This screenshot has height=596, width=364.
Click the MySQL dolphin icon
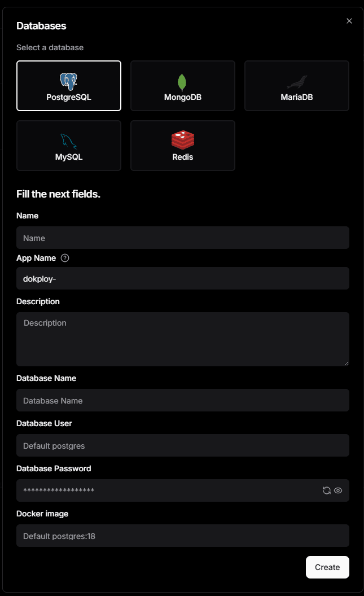click(69, 141)
